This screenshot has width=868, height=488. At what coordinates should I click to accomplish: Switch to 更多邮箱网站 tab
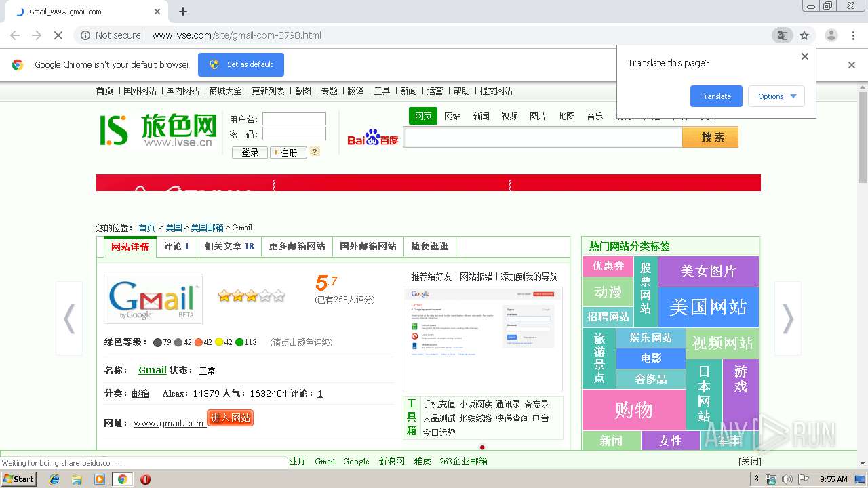pos(297,247)
